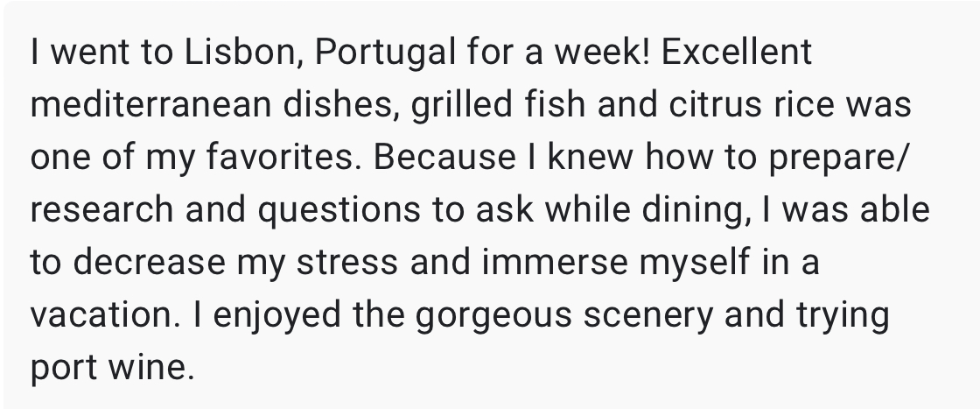Click on the word "mediterranean"
This screenshot has width=980, height=409.
pos(150,104)
